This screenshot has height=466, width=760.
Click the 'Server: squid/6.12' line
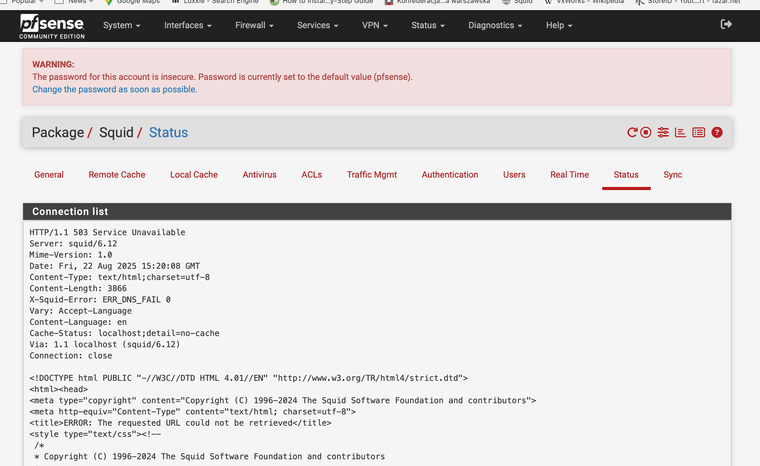(x=73, y=243)
